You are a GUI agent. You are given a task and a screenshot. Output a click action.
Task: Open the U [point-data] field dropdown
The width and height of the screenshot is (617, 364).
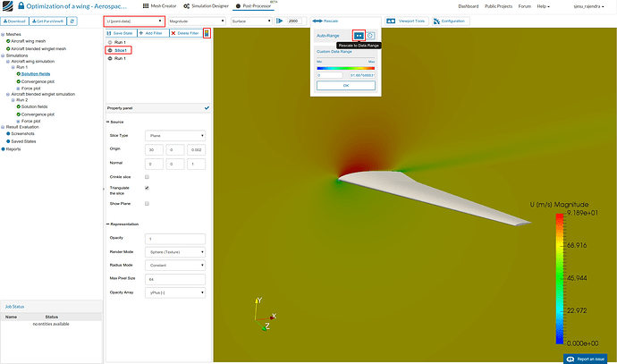pos(134,21)
